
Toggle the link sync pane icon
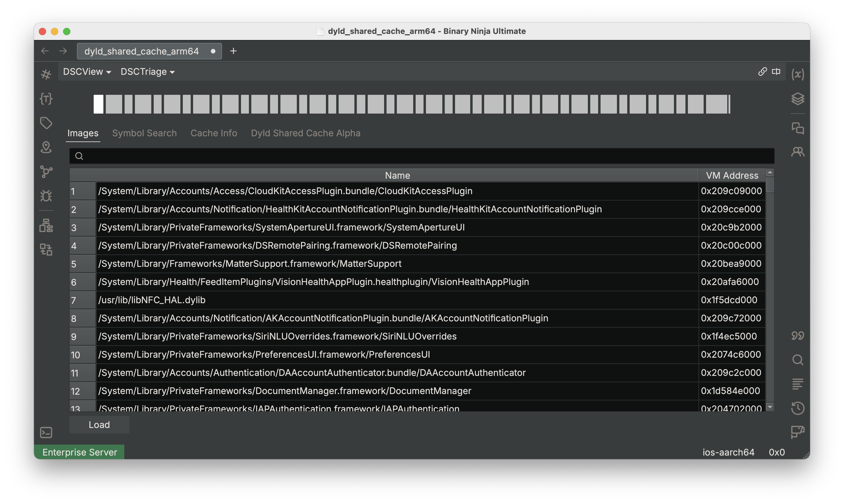pos(762,71)
